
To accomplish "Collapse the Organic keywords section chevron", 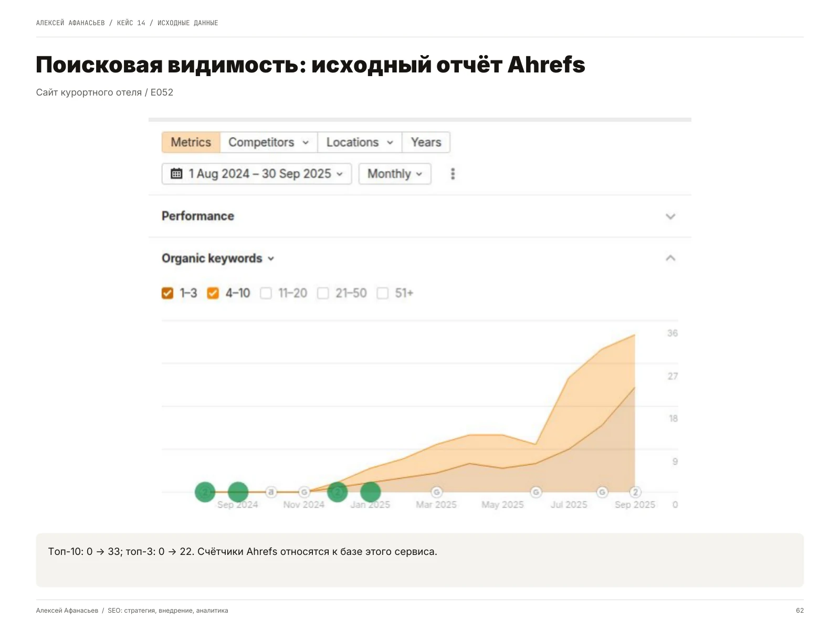I will (670, 258).
